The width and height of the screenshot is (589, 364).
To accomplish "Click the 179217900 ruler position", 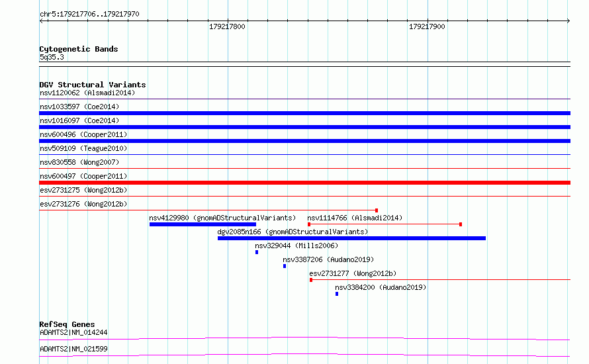I will 427,26.
